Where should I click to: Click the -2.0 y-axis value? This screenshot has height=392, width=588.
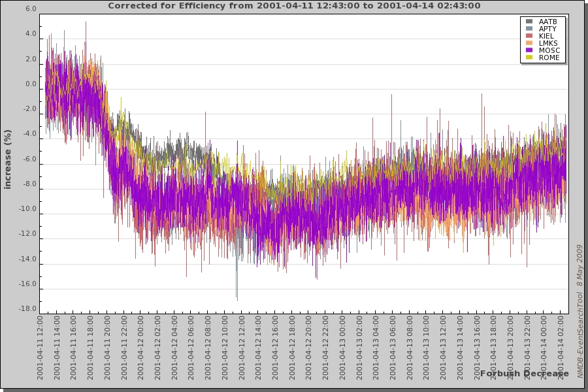(30, 109)
